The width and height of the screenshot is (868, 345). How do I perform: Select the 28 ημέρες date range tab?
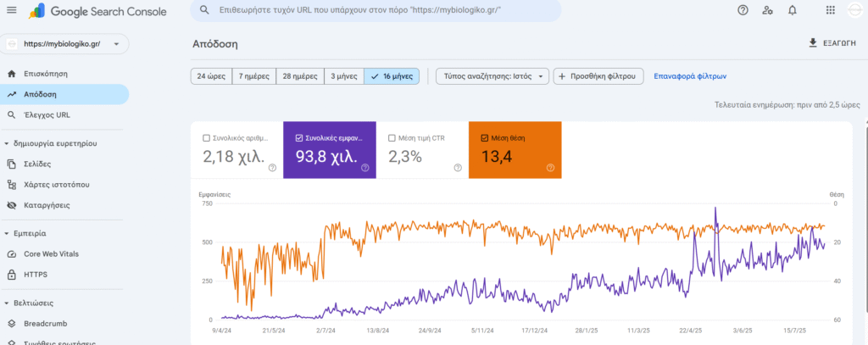(300, 76)
